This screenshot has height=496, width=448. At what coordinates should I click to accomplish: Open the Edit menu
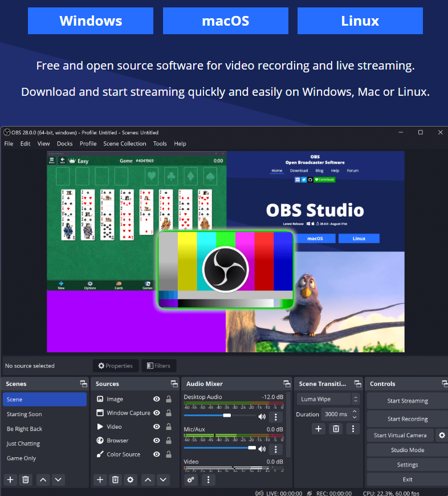tap(25, 144)
